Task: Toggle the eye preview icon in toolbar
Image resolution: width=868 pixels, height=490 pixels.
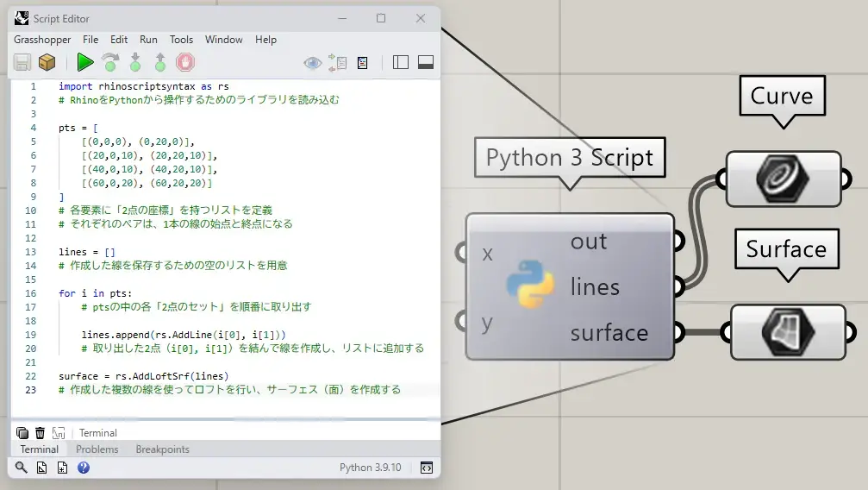Action: tap(312, 62)
